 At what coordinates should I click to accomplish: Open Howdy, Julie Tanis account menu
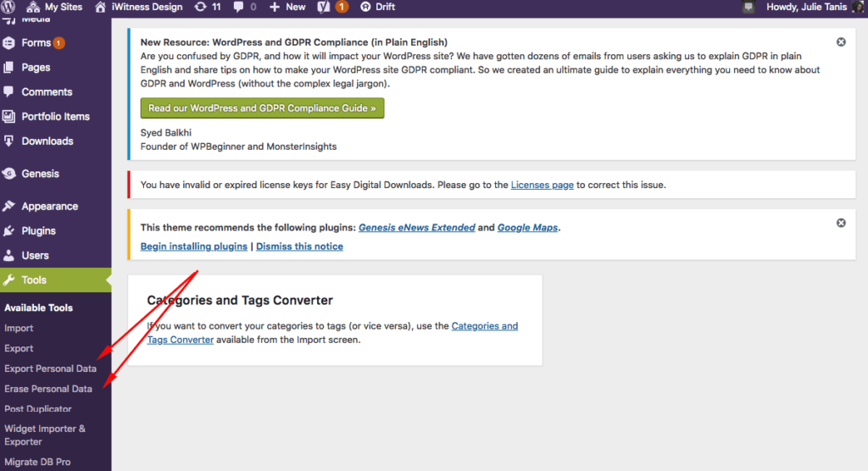(806, 7)
